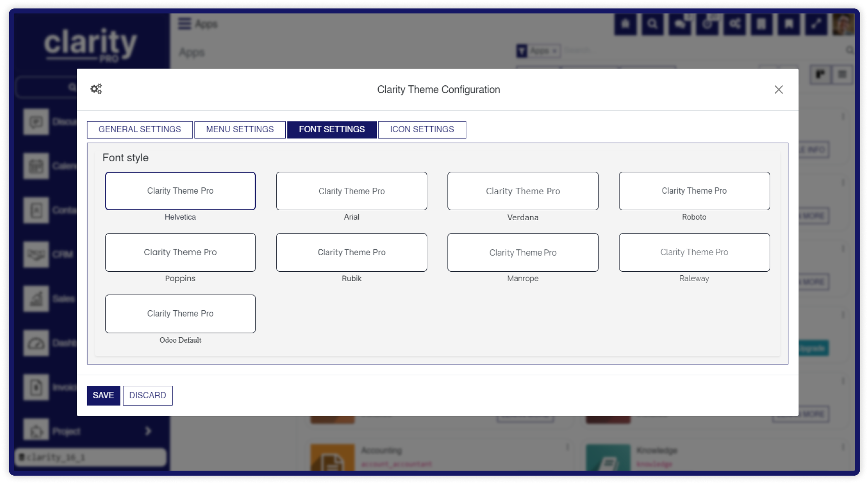Screen dimensions: 868x484
Task: Open the user avatar menu
Action: (843, 24)
